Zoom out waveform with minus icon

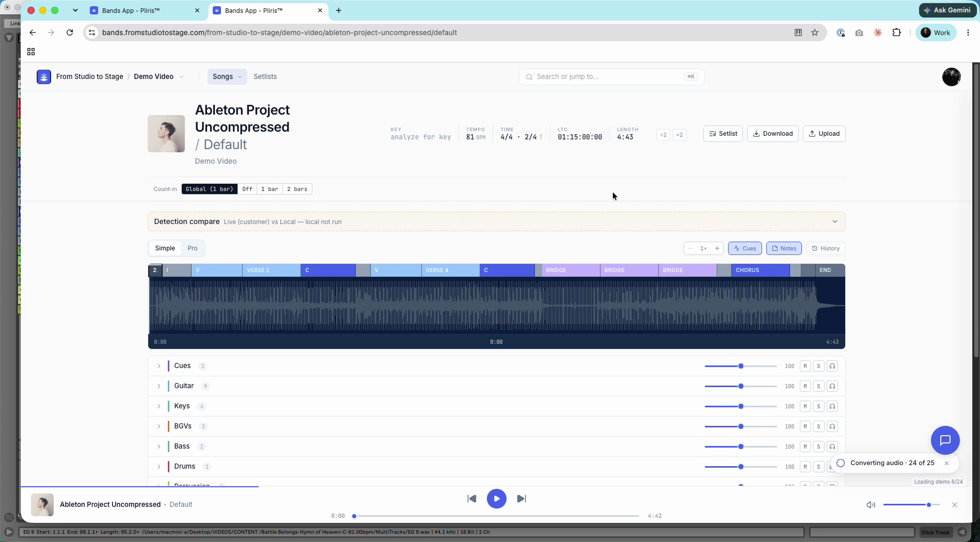690,248
